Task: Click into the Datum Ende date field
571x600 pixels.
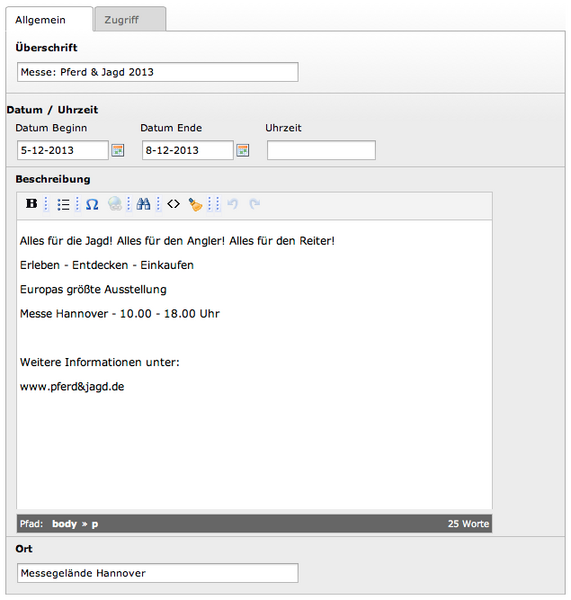Action: [x=188, y=150]
